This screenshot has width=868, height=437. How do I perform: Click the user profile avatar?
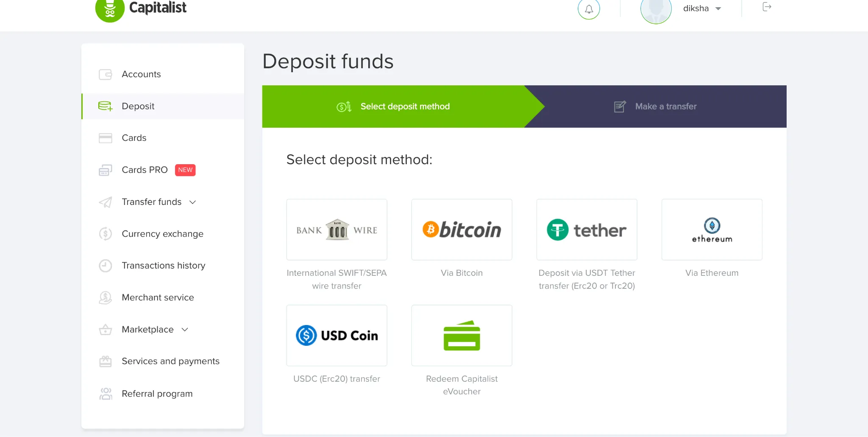[656, 10]
